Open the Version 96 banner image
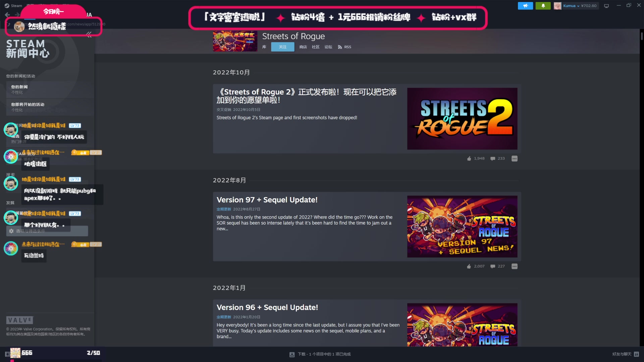 point(462,325)
